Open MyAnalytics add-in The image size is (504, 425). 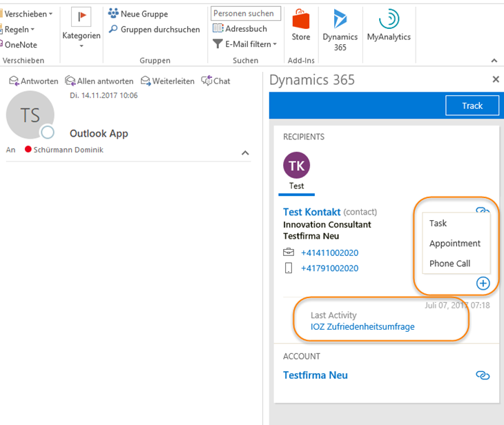pos(389,25)
